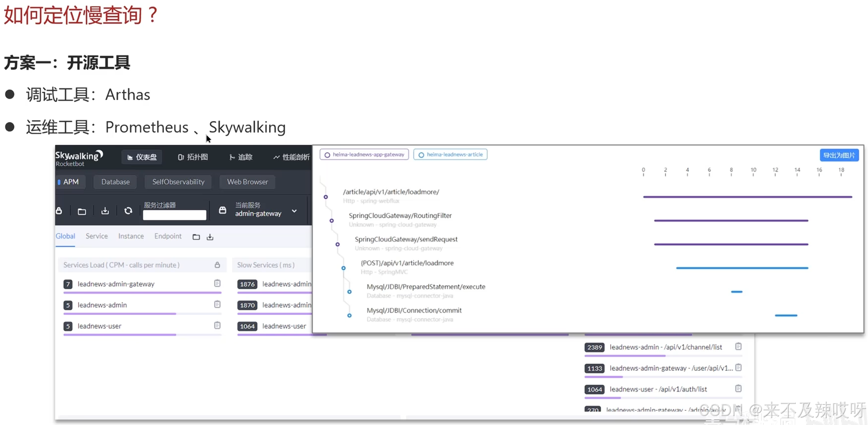The width and height of the screenshot is (868, 425).
Task: Select Mysql/JDBI/PreparedStatement/execute span
Action: click(426, 287)
